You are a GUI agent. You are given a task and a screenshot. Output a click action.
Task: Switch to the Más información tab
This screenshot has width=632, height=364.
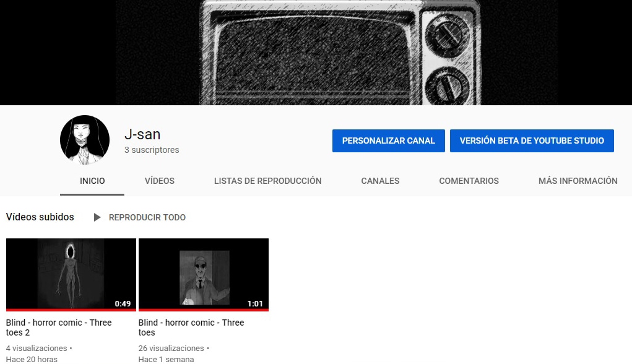click(x=578, y=181)
